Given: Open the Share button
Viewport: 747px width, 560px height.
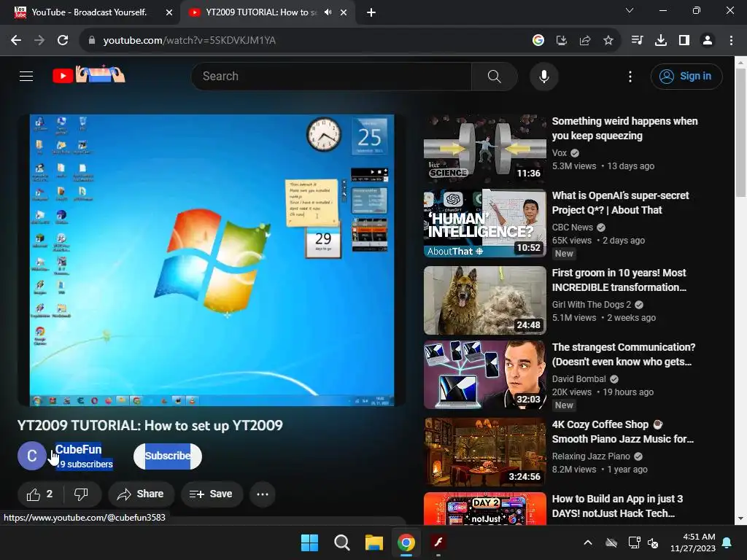Looking at the screenshot, I should point(141,494).
